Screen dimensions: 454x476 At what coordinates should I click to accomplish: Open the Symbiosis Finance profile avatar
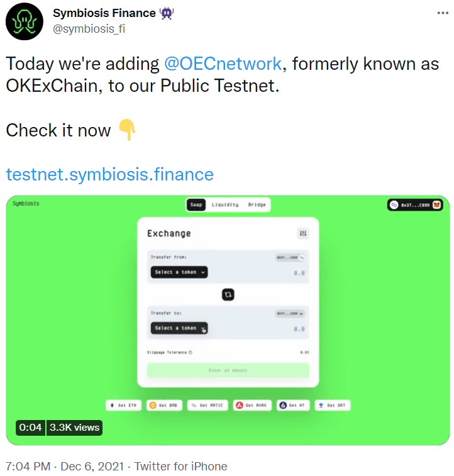pos(25,21)
